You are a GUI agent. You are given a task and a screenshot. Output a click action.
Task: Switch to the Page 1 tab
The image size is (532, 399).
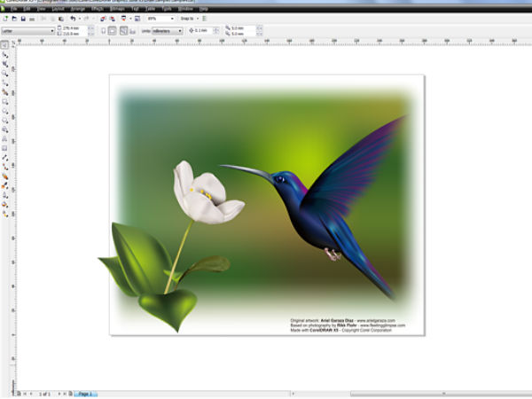85,394
